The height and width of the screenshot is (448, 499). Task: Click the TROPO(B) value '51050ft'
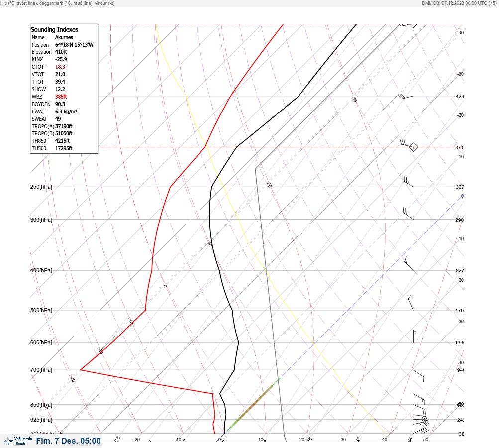(64, 133)
